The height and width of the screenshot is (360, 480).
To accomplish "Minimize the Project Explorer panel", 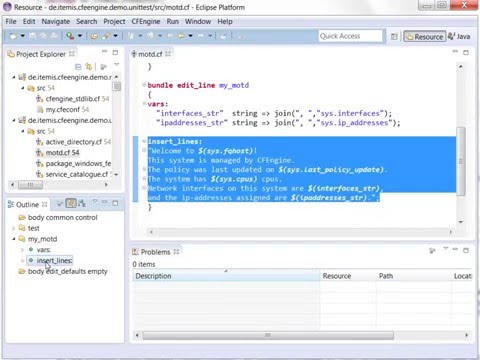I will (x=104, y=52).
